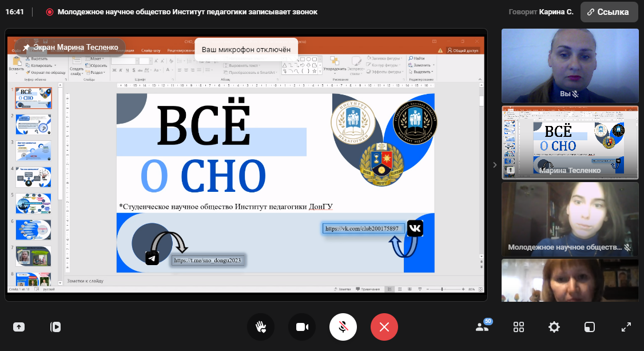Screen dimensions: 644x351
Task: Select Молодежное научное общество participant tile
Action: pyautogui.click(x=570, y=219)
